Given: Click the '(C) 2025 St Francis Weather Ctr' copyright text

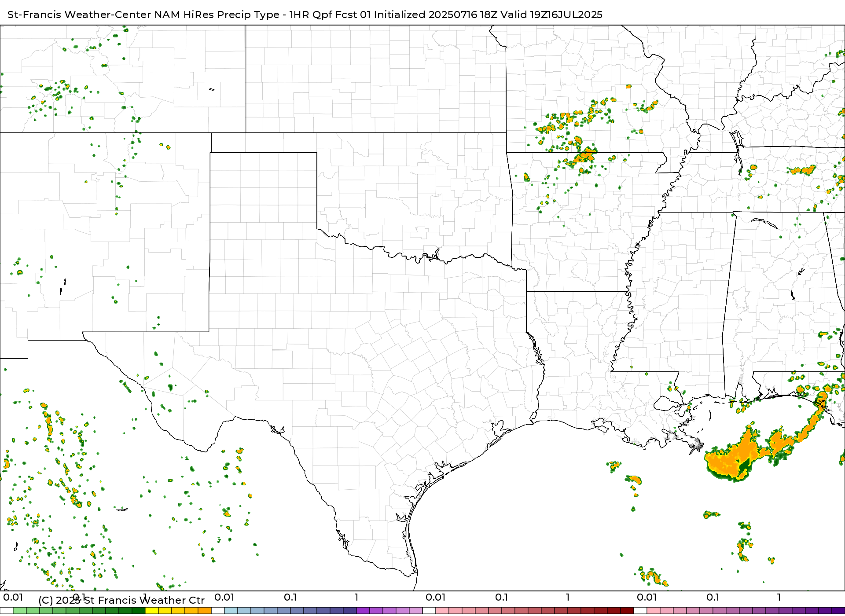Looking at the screenshot, I should click(121, 600).
